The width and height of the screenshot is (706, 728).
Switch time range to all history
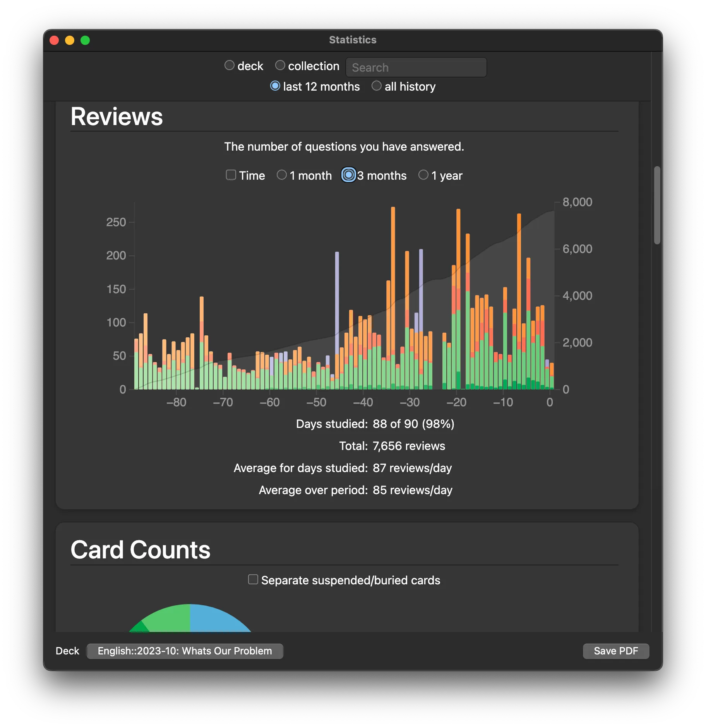(376, 86)
